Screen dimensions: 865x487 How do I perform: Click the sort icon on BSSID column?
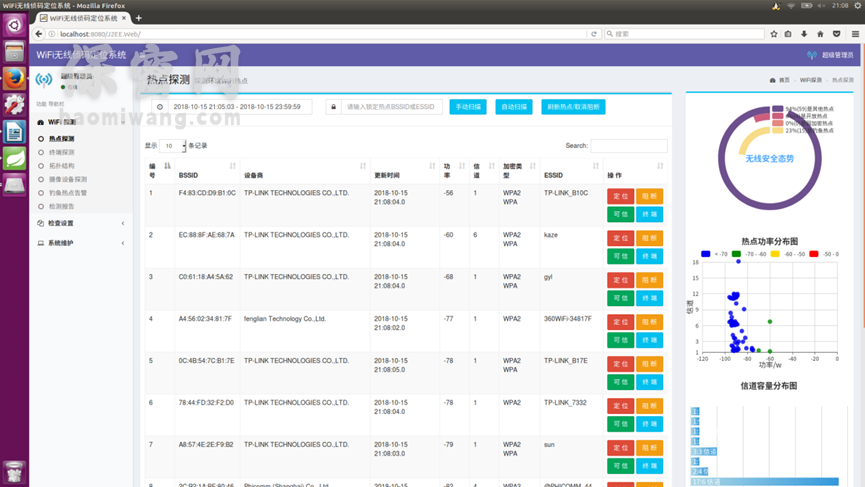click(232, 166)
